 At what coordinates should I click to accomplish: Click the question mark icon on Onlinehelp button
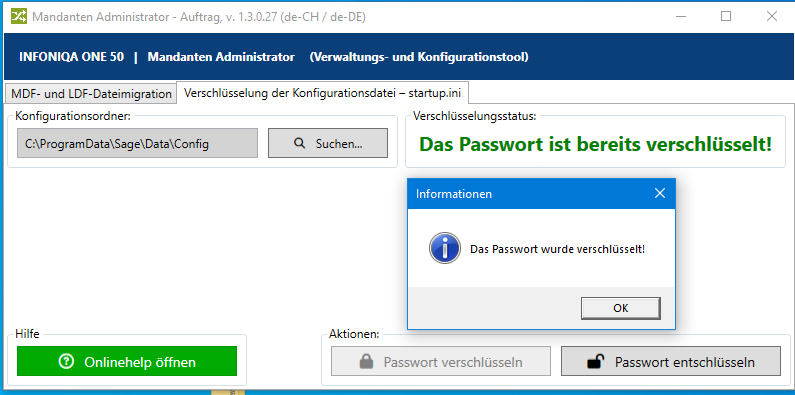pyautogui.click(x=66, y=362)
